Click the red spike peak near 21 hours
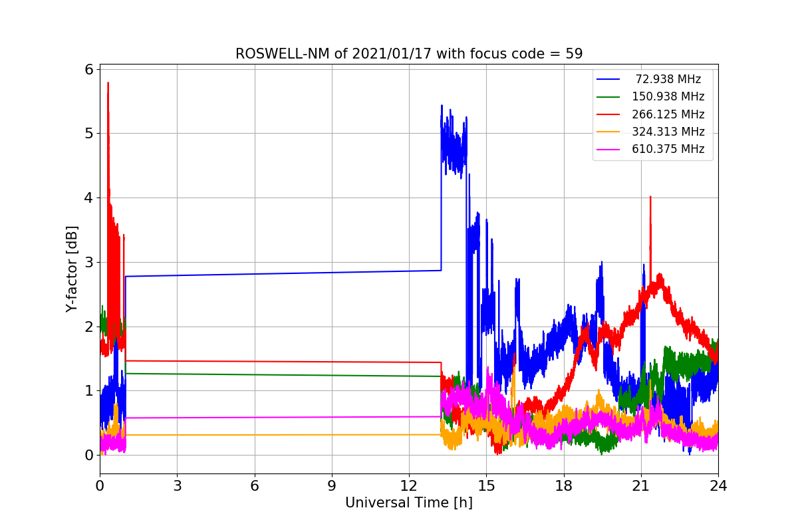The image size is (798, 532). pos(650,198)
